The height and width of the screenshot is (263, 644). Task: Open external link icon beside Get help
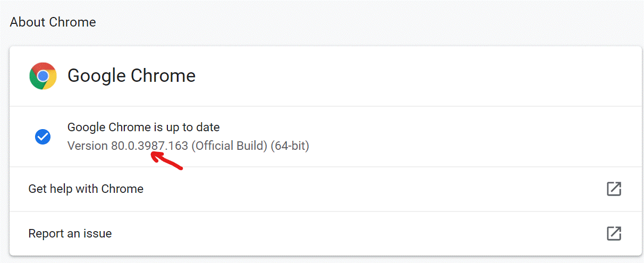(614, 189)
